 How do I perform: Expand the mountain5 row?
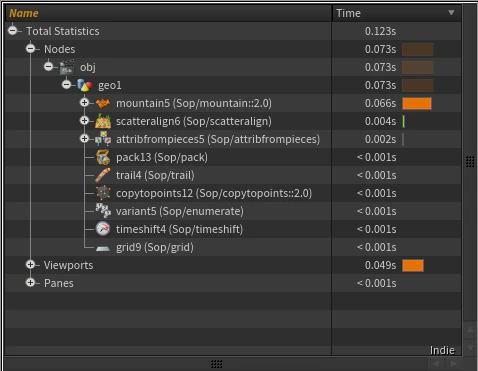pyautogui.click(x=85, y=103)
